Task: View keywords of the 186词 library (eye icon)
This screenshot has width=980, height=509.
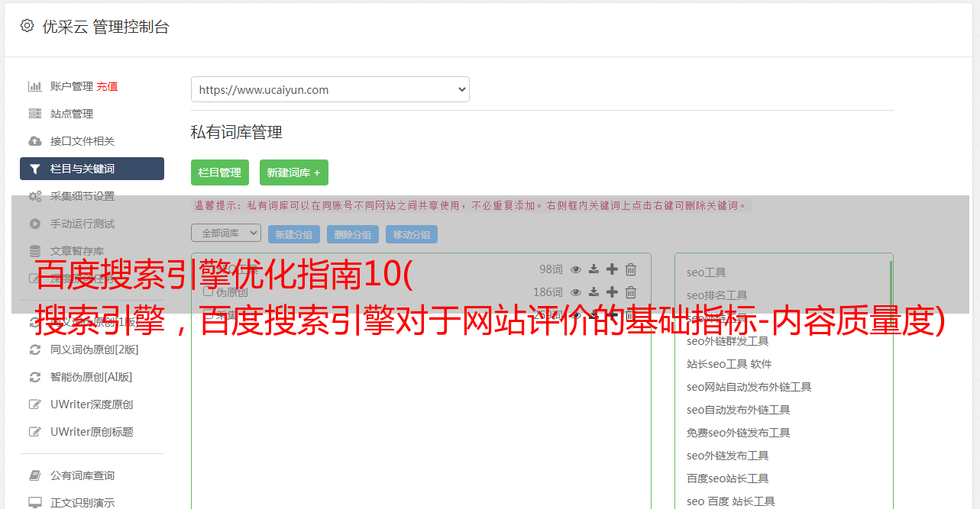Action: [576, 292]
